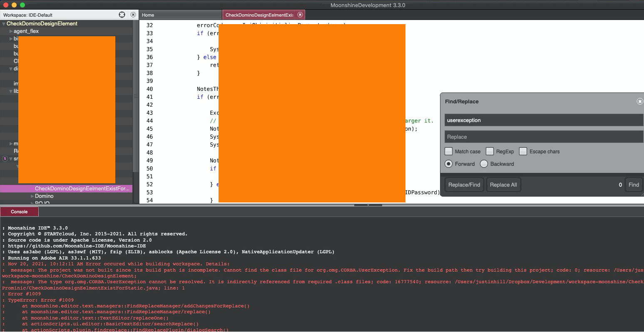Click the Workspace: IDE-Default label

tap(28, 15)
